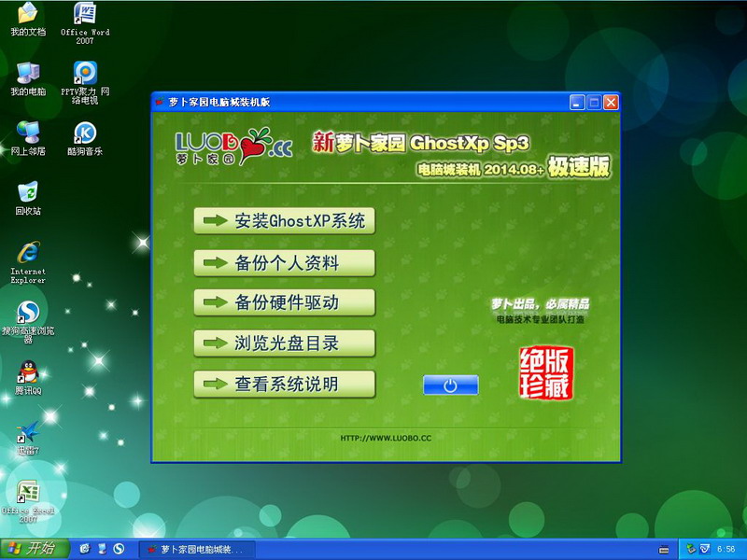
Task: Select 浏览光盘目录 button
Action: click(285, 343)
